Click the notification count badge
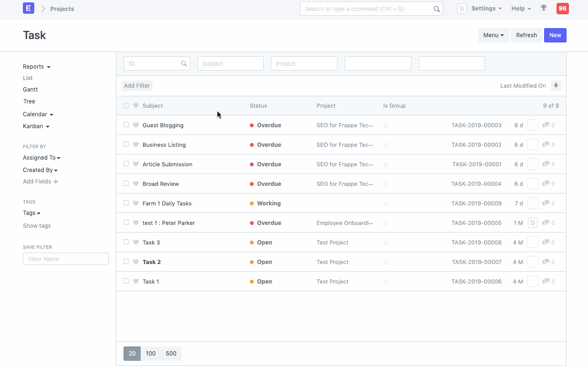588x366 pixels. [562, 9]
